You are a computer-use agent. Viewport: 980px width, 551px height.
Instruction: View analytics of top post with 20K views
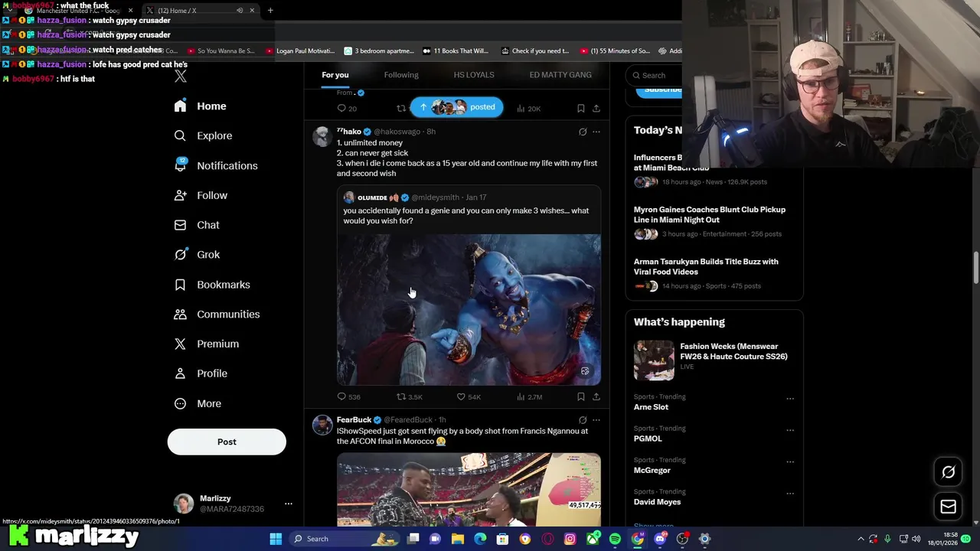coord(529,109)
